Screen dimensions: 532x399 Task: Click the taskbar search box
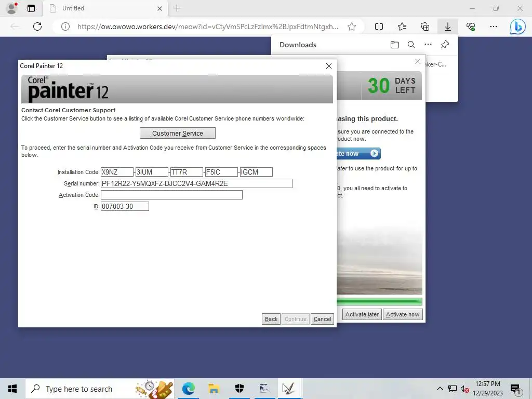click(x=100, y=389)
